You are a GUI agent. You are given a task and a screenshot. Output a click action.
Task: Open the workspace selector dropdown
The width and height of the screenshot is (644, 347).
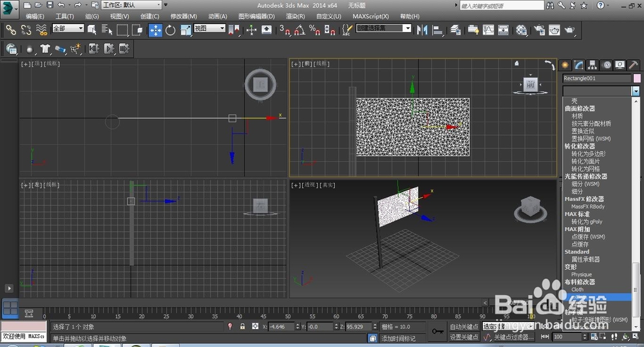coord(132,5)
